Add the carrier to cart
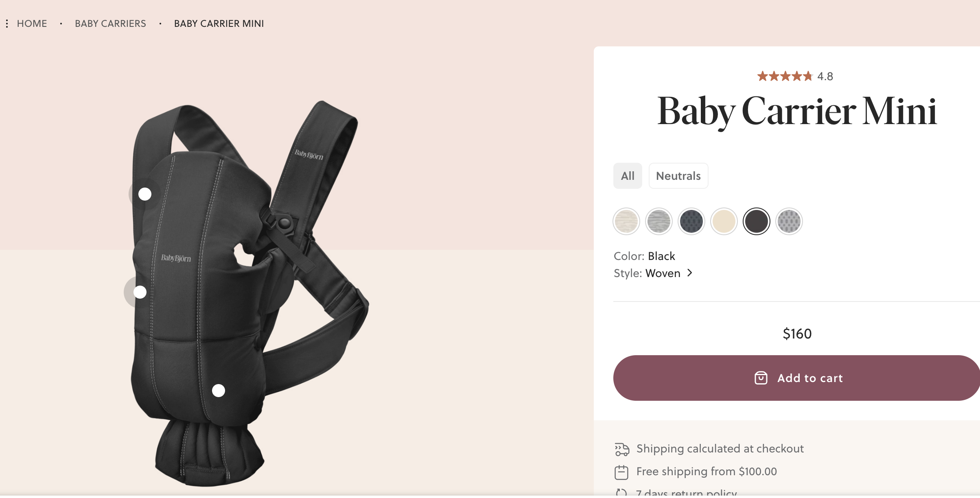Screen dimensions: 980x498 point(796,378)
